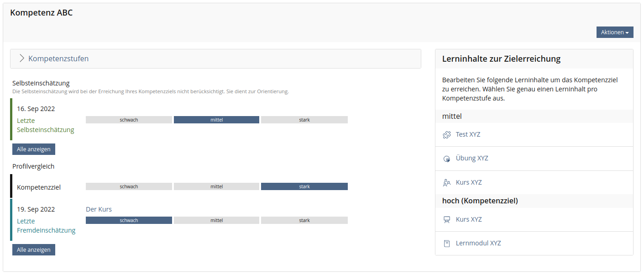The width and height of the screenshot is (644, 276).
Task: Click the presentation icon beside Kurs XYZ under hoch
Action: (x=447, y=220)
